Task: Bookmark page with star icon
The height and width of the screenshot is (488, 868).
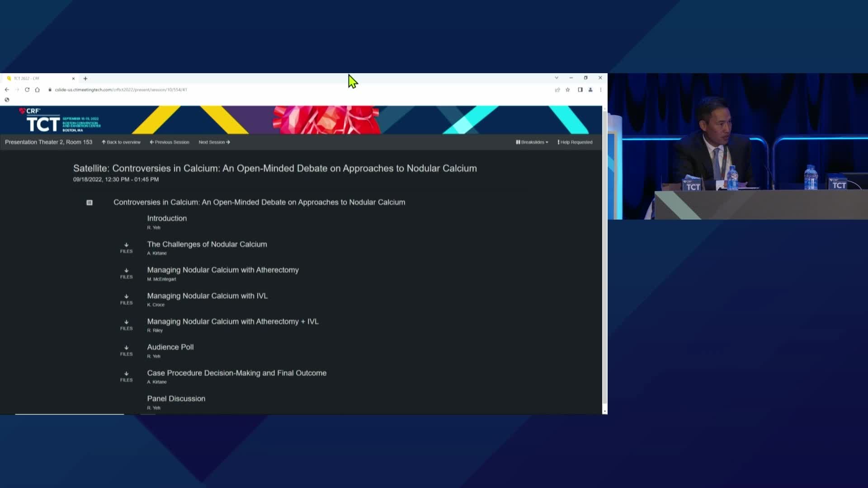Action: point(568,90)
